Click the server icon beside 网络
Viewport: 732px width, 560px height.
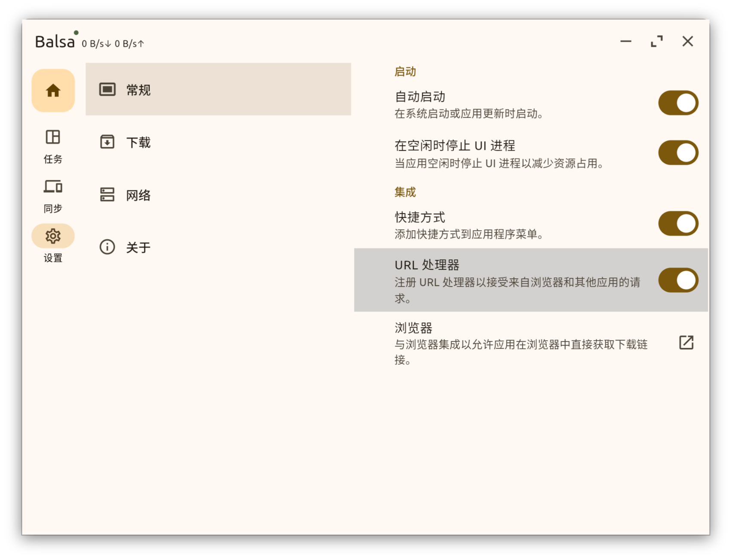pyautogui.click(x=107, y=195)
